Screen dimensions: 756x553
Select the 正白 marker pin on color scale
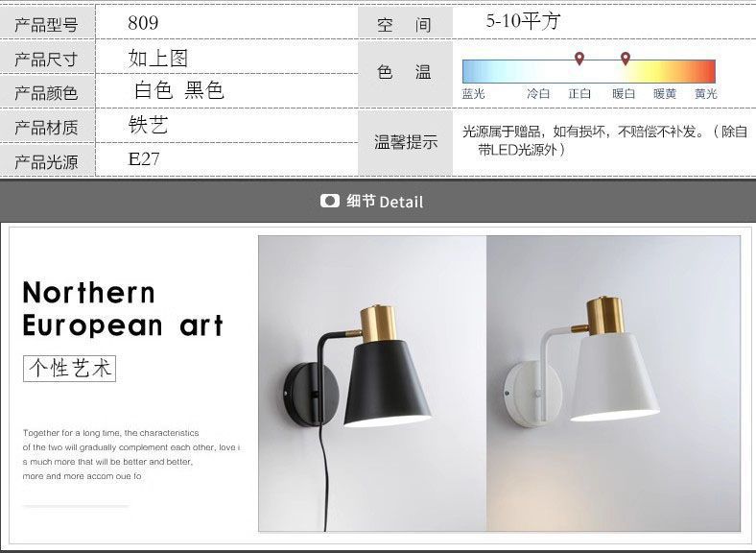click(x=579, y=59)
